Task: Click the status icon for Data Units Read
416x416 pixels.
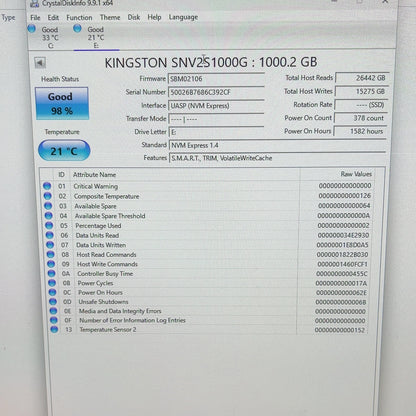Action: [50, 235]
